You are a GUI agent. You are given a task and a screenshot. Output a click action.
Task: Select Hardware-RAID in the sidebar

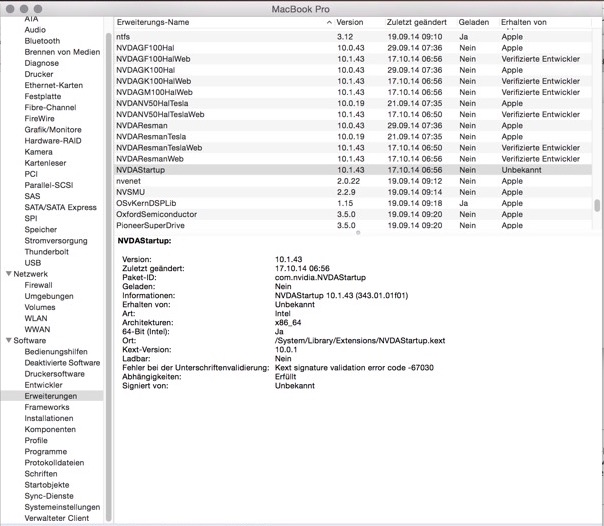pyautogui.click(x=53, y=141)
